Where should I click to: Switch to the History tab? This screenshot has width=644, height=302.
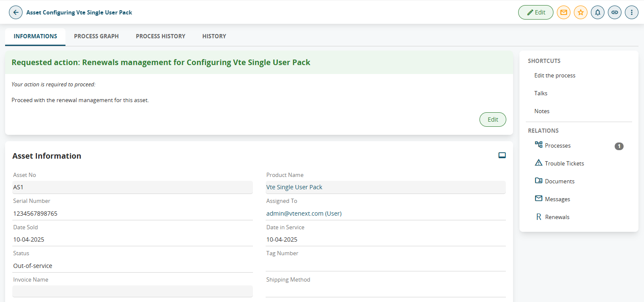tap(214, 37)
